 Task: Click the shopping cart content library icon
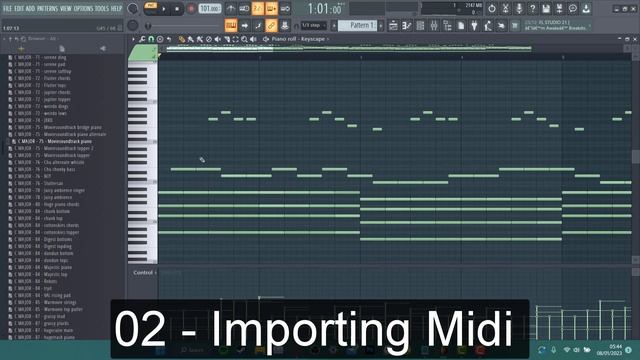point(515,26)
